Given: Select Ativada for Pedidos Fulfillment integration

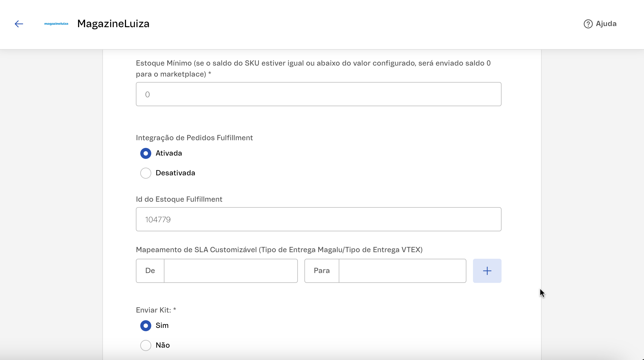Looking at the screenshot, I should pos(146,153).
